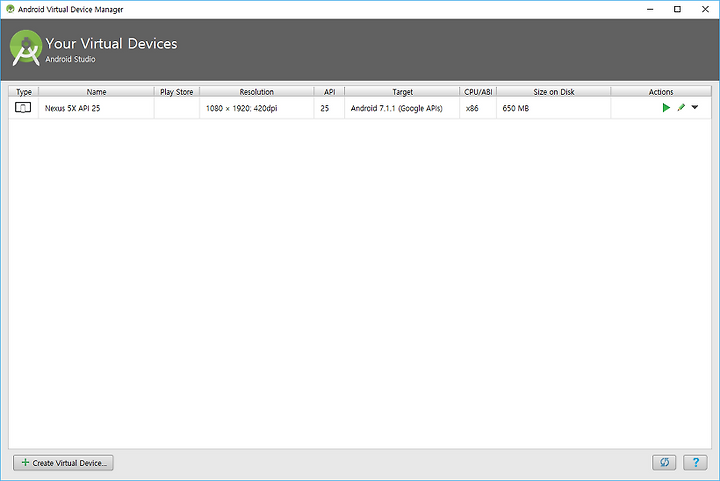Launch the Nexus 5X API 25 emulator
The width and height of the screenshot is (720, 481).
(x=666, y=108)
